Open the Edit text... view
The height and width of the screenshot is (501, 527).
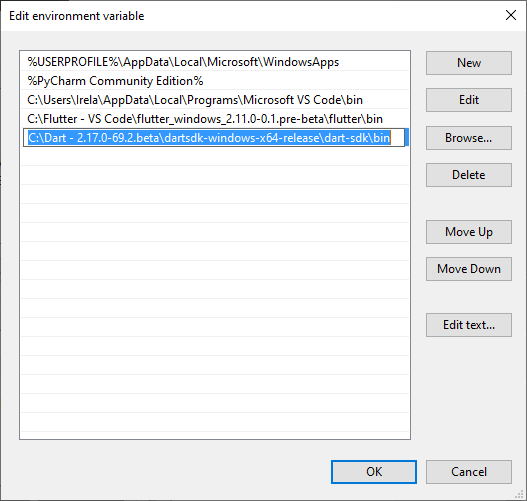[x=469, y=325]
